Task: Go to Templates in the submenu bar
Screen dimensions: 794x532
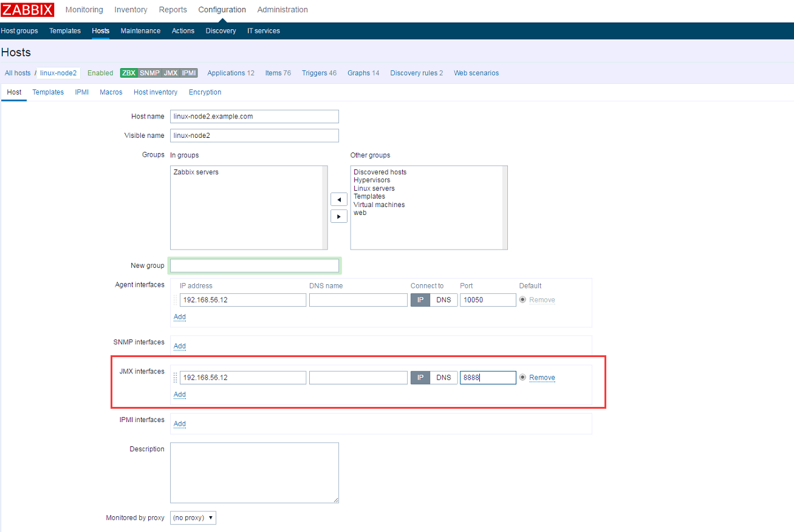Action: (x=65, y=31)
